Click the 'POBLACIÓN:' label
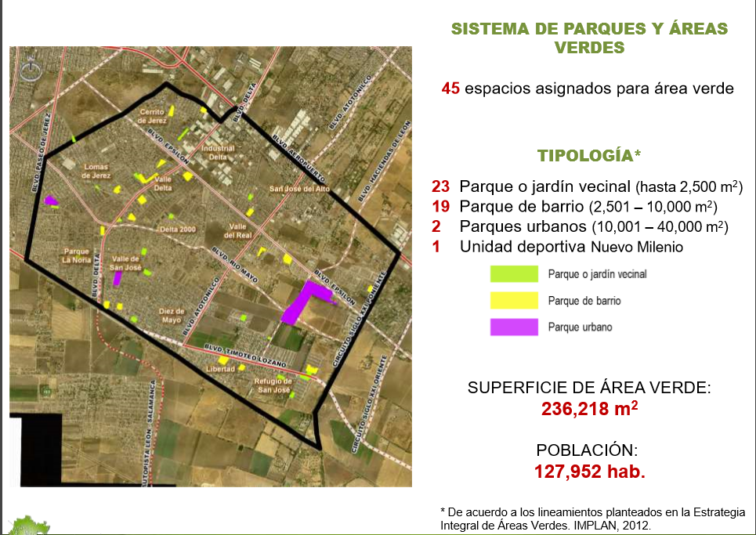Viewport: 756px width, 535px height. coord(587,450)
